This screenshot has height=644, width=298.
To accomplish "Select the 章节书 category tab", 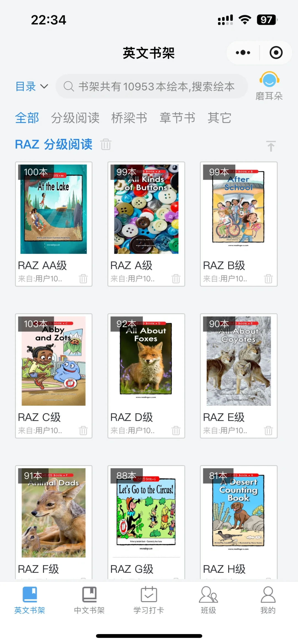I will tap(177, 118).
